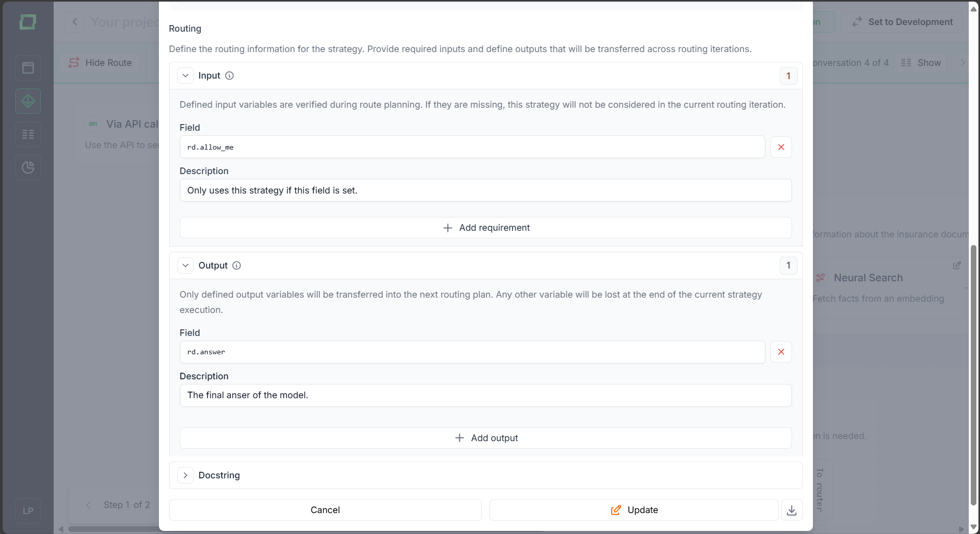Click the edit icon on Neural Search card
980x534 pixels.
[957, 265]
